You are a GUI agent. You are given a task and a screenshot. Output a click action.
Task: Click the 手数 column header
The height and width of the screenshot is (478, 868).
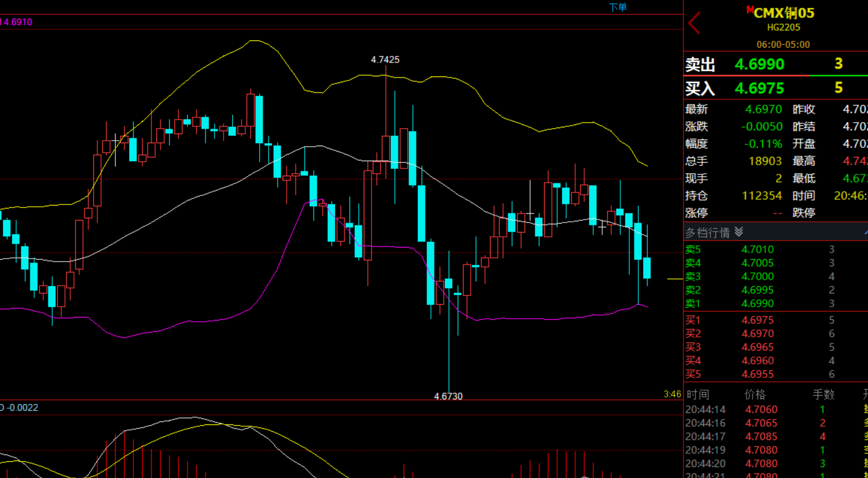(x=824, y=394)
